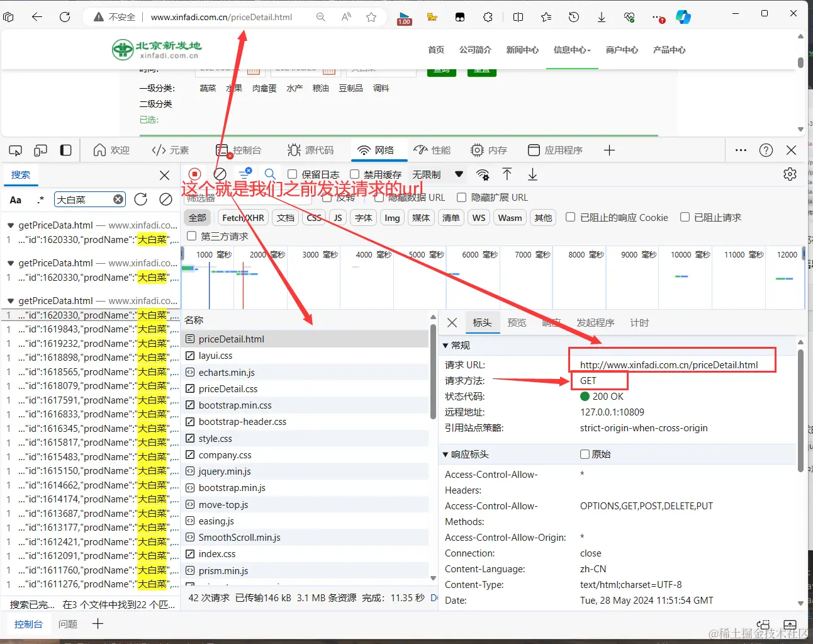Collapse the 常规 section
This screenshot has height=644, width=813.
446,346
